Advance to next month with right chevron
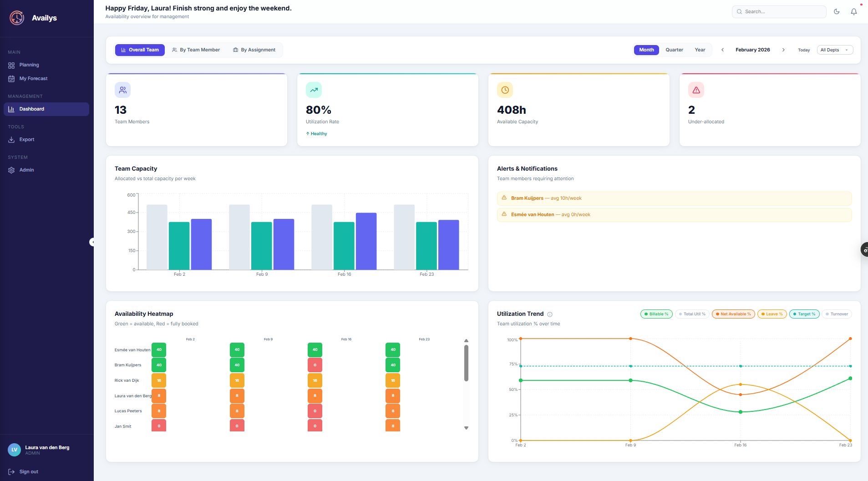 tap(784, 50)
